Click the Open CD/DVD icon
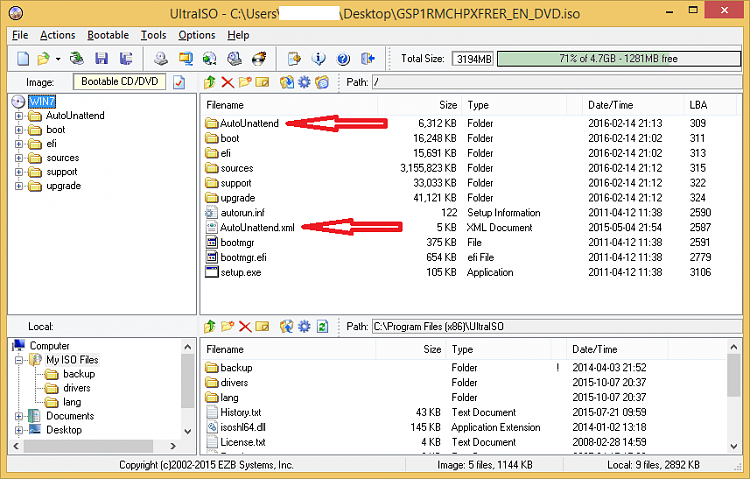750x479 pixels. coord(77,58)
